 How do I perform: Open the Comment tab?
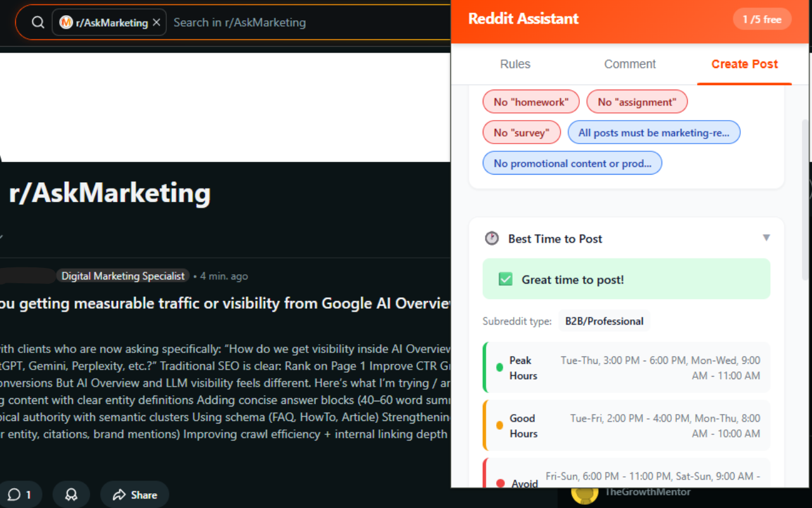coord(629,63)
